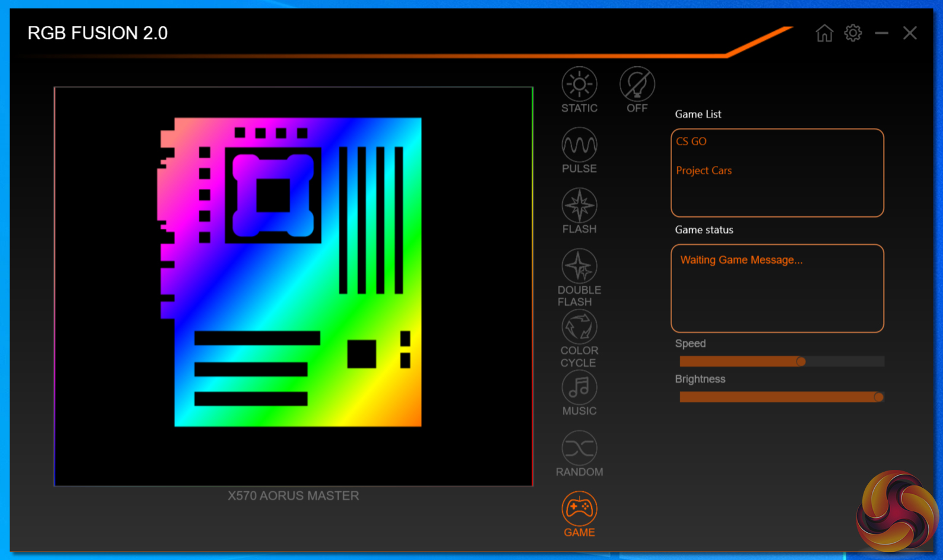Click the Waiting Game Message text
Image resolution: width=943 pixels, height=560 pixels.
click(x=741, y=260)
